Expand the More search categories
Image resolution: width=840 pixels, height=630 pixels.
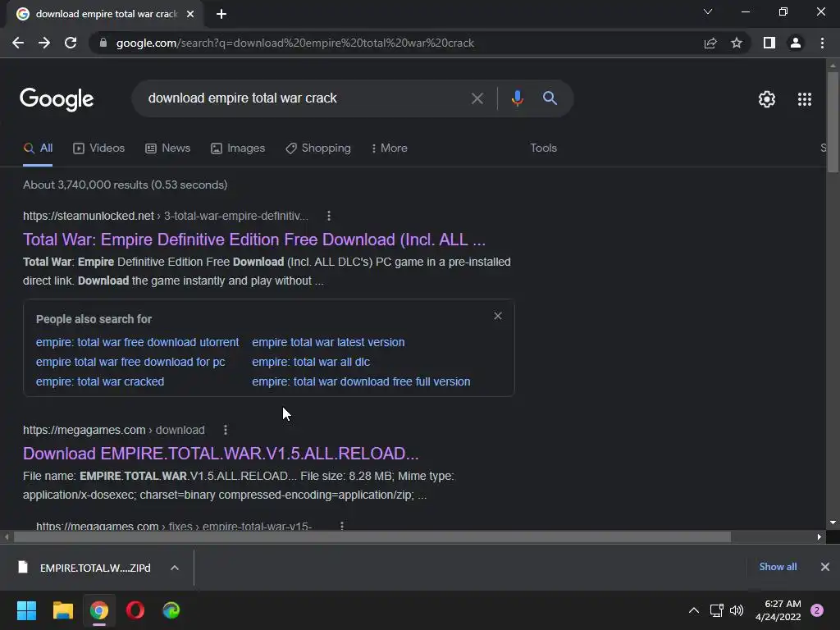click(390, 148)
